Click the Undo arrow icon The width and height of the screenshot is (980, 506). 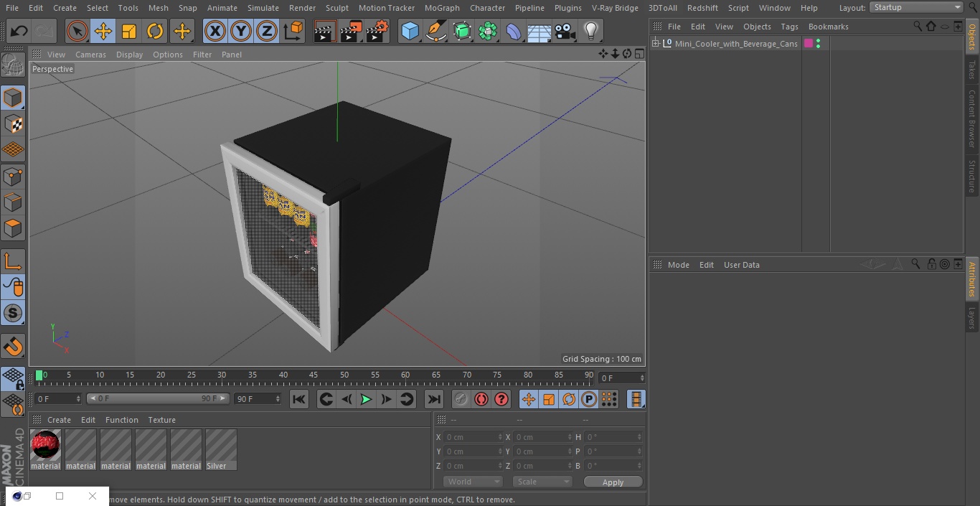(19, 31)
